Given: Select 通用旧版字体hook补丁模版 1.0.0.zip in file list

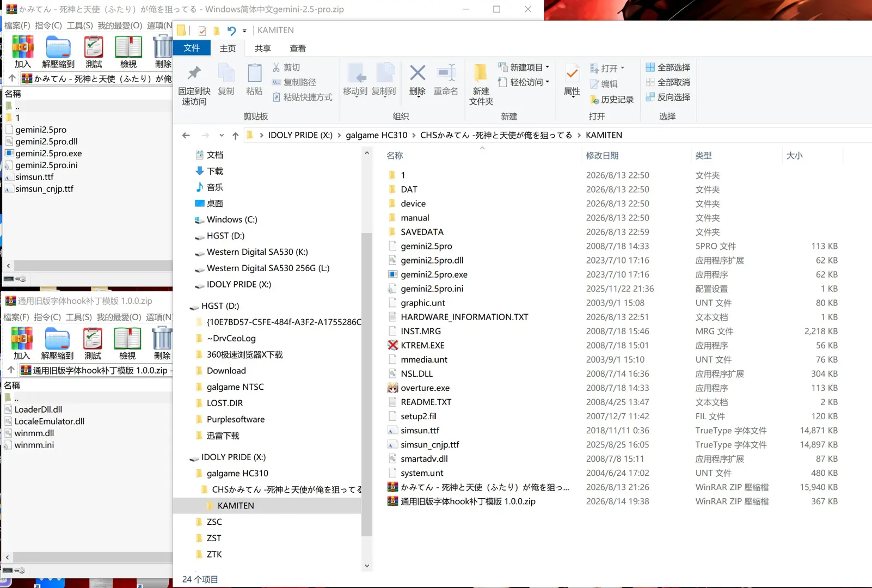Looking at the screenshot, I should (x=468, y=501).
